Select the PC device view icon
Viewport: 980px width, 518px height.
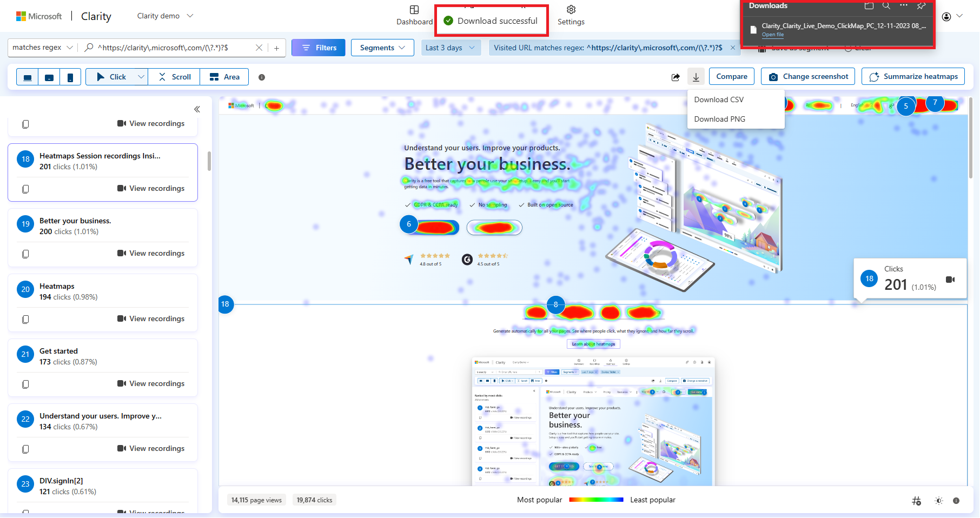pos(28,77)
